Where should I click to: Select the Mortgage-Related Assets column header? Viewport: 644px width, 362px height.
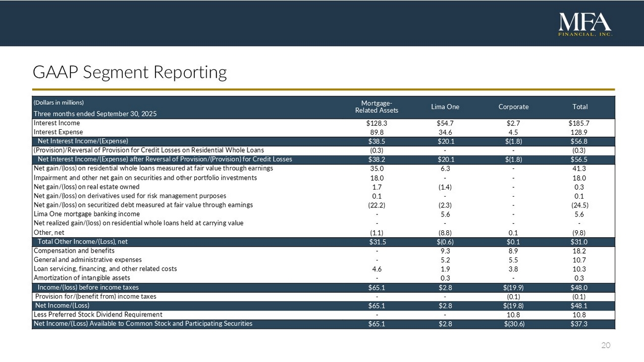[x=376, y=106]
